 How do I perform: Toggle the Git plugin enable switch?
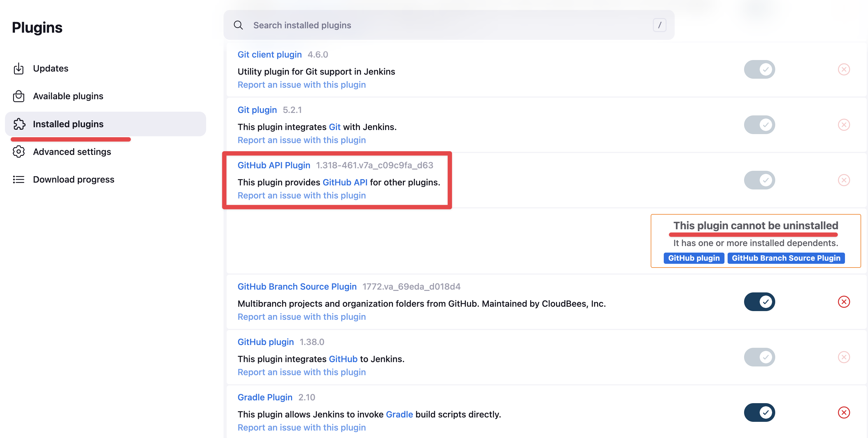(x=759, y=125)
